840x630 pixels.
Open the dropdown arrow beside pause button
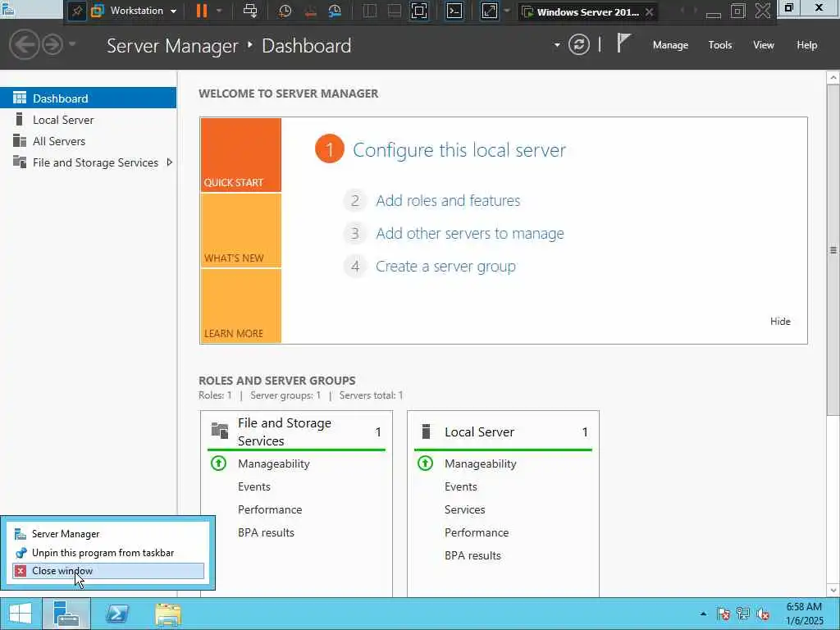[x=219, y=11]
